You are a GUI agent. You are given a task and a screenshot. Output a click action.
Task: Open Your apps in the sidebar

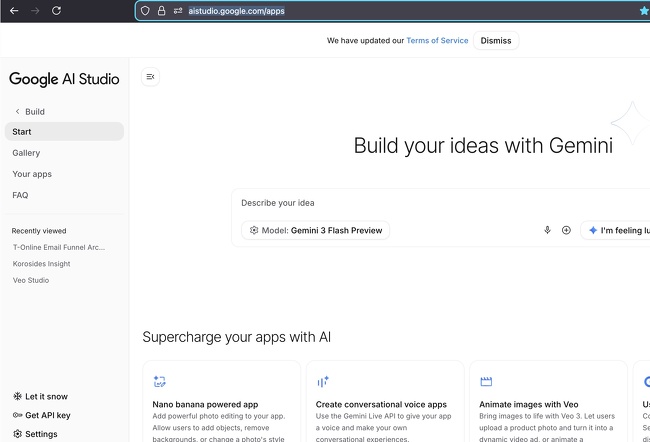[32, 174]
